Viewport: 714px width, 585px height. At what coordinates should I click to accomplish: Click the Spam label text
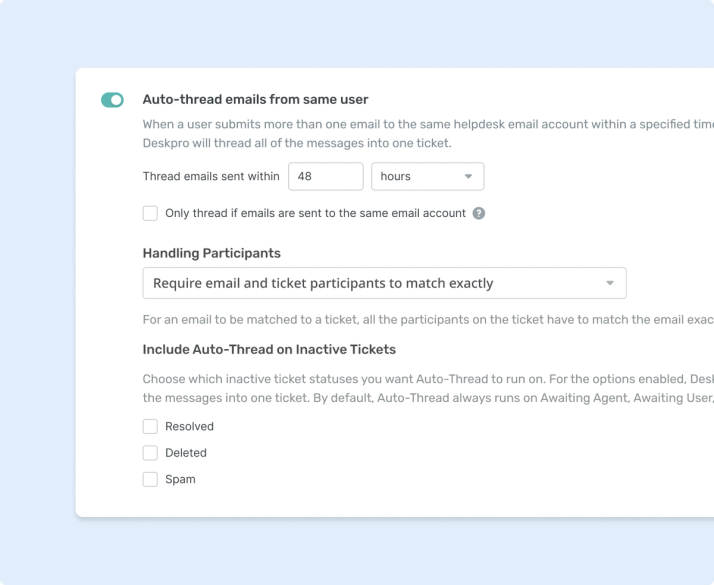180,479
